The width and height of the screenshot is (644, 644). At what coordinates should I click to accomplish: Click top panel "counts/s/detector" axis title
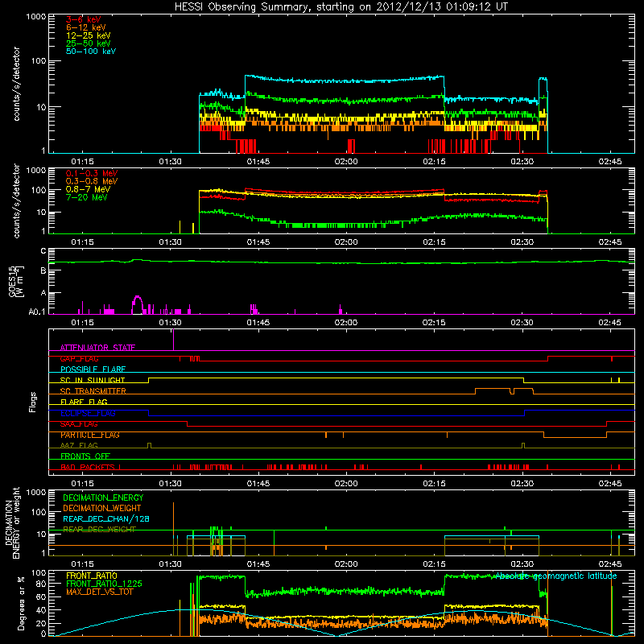point(16,84)
